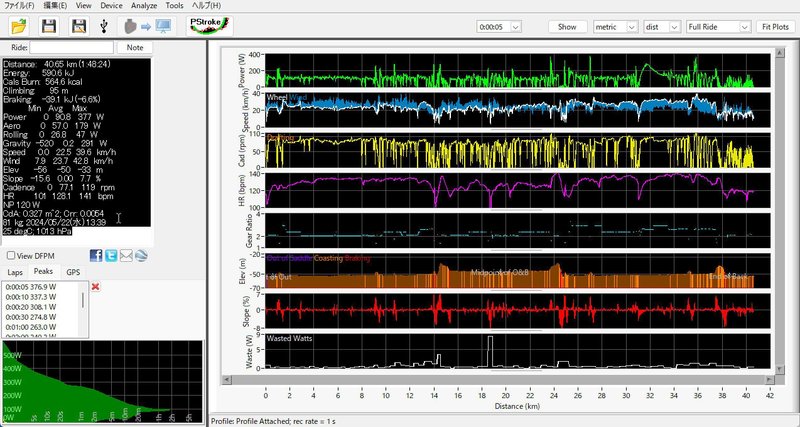The height and width of the screenshot is (427, 800).
Task: Click the Wasted Watts plot
Action: tap(518, 351)
